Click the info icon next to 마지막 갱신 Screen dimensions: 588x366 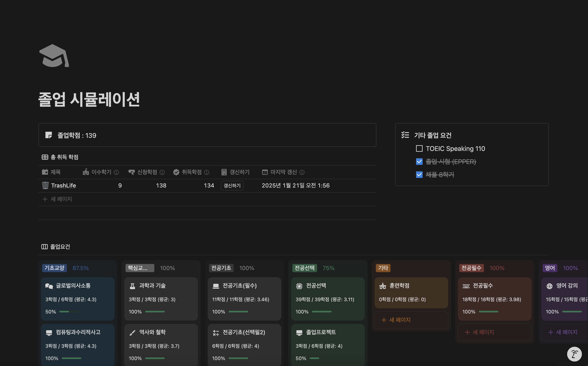[x=302, y=172]
